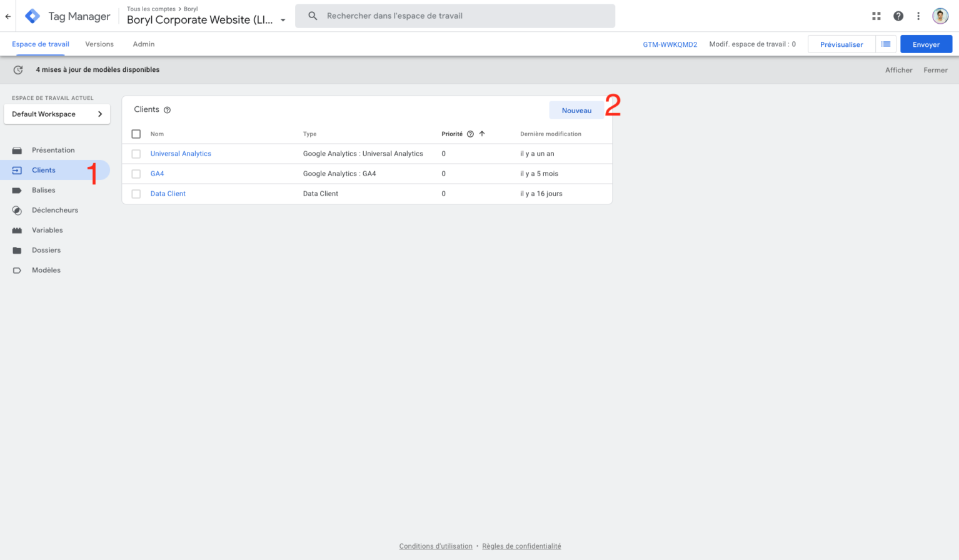Create a new client with the Nouveau button
Image resolution: width=959 pixels, height=560 pixels.
pyautogui.click(x=576, y=109)
